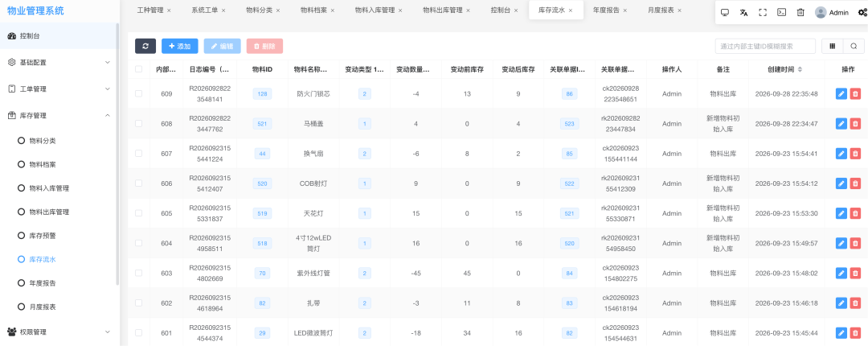Image resolution: width=868 pixels, height=346 pixels.
Task: Click material name 防火门锁芯
Action: 313,93
